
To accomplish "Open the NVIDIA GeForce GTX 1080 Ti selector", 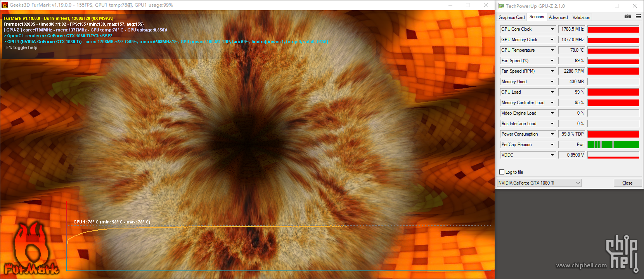I will click(539, 183).
